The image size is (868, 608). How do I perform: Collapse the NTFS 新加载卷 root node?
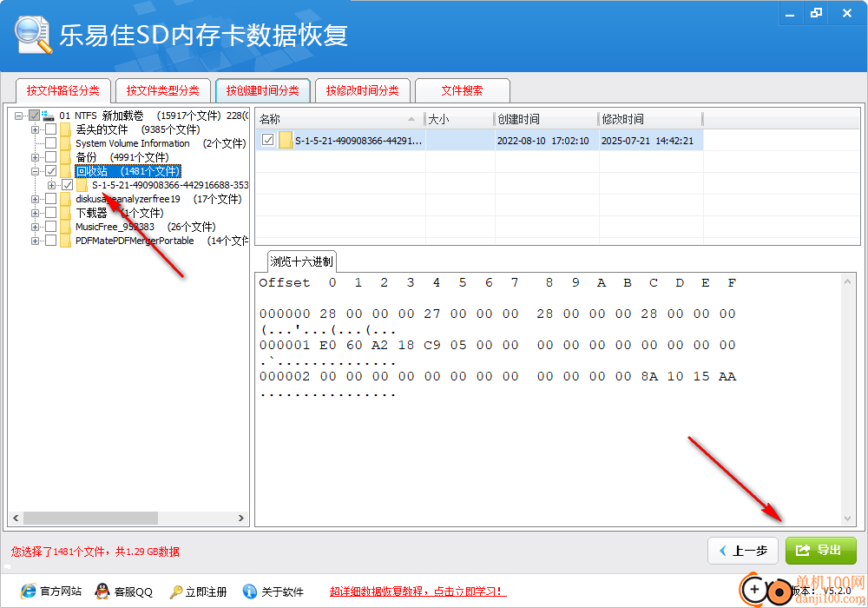(18, 116)
